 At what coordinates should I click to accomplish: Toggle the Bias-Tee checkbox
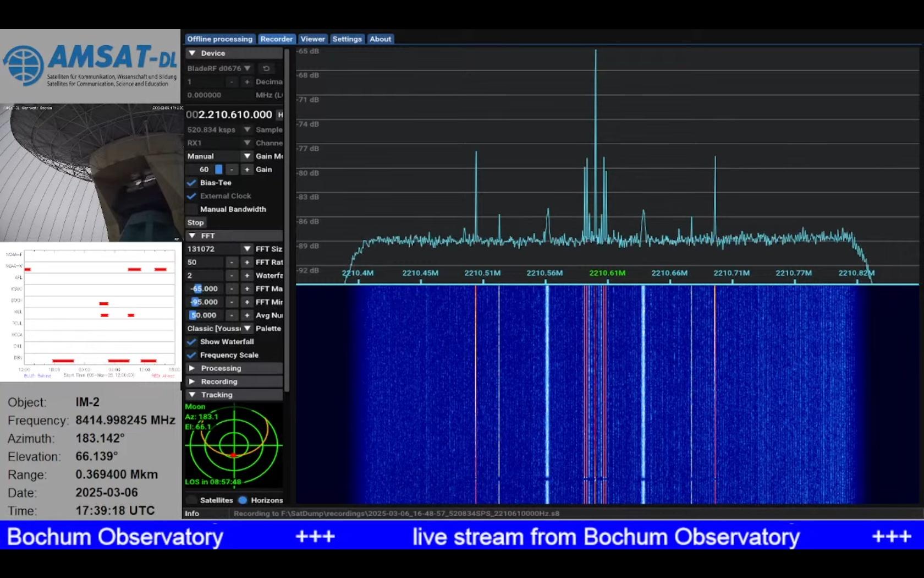(191, 183)
